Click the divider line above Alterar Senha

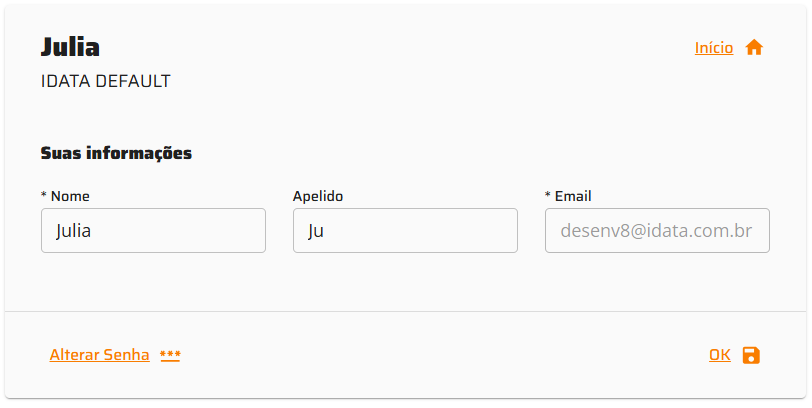point(405,312)
